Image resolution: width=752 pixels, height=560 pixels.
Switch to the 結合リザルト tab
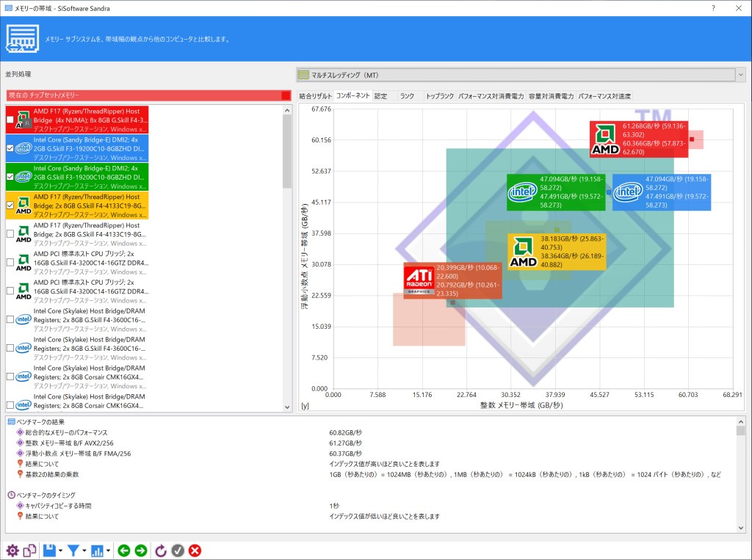(315, 96)
